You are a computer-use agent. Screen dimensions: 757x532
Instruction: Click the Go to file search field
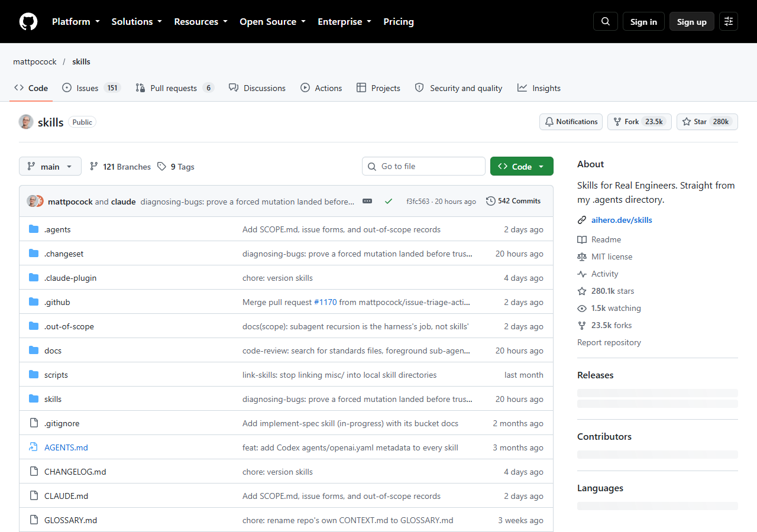[x=423, y=166]
